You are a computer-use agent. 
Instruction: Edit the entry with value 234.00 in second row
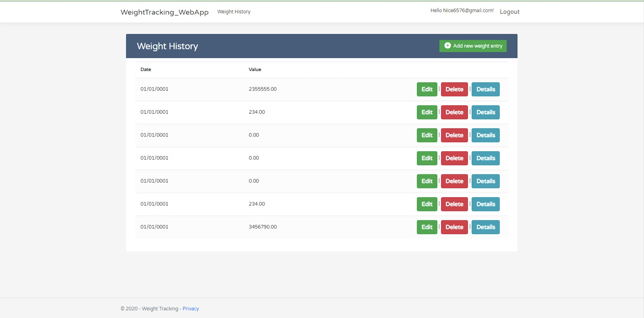point(427,112)
